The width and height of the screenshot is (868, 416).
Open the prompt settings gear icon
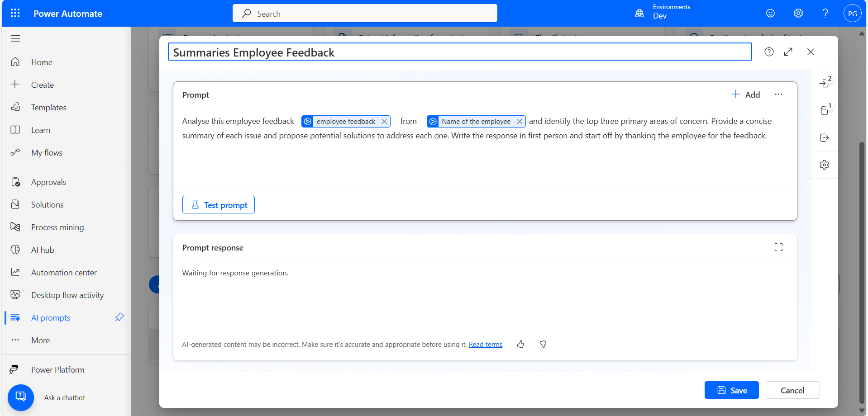pyautogui.click(x=824, y=165)
